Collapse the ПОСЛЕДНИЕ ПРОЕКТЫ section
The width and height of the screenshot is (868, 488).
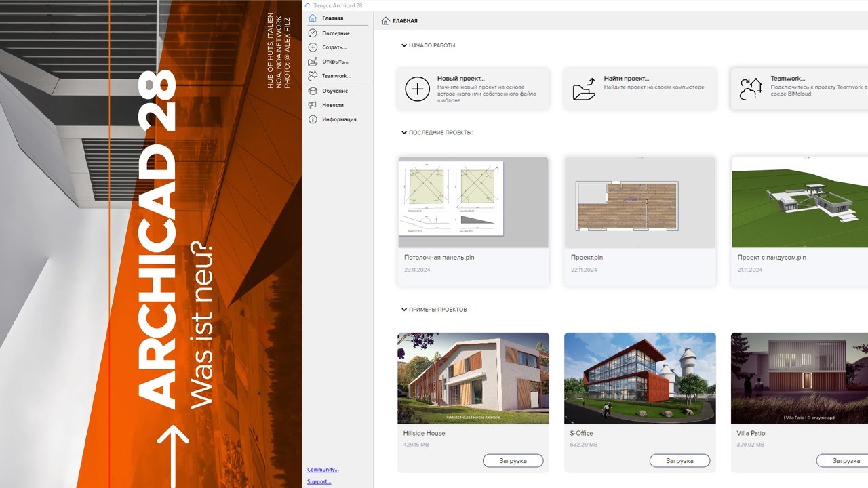coord(404,133)
